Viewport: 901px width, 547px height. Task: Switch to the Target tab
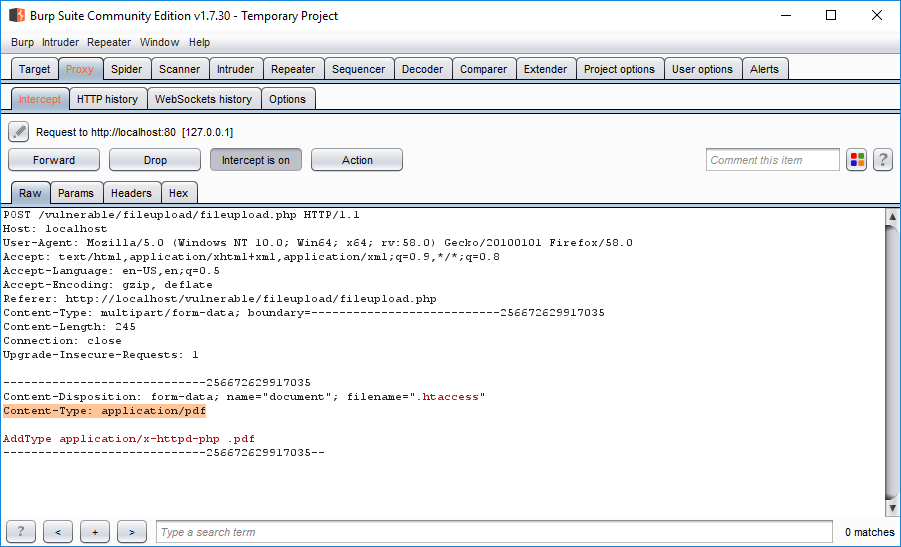[x=34, y=69]
